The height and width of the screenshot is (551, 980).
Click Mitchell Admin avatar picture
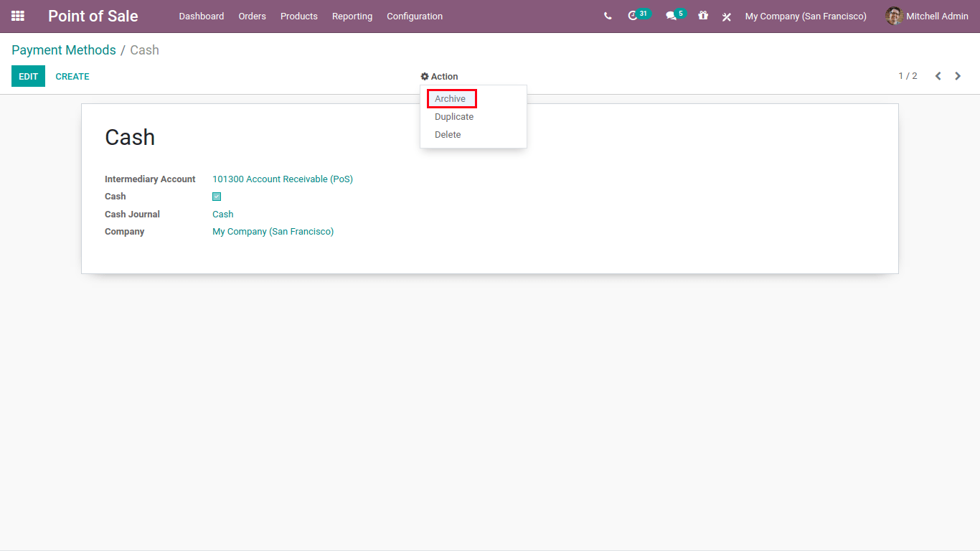pos(894,16)
